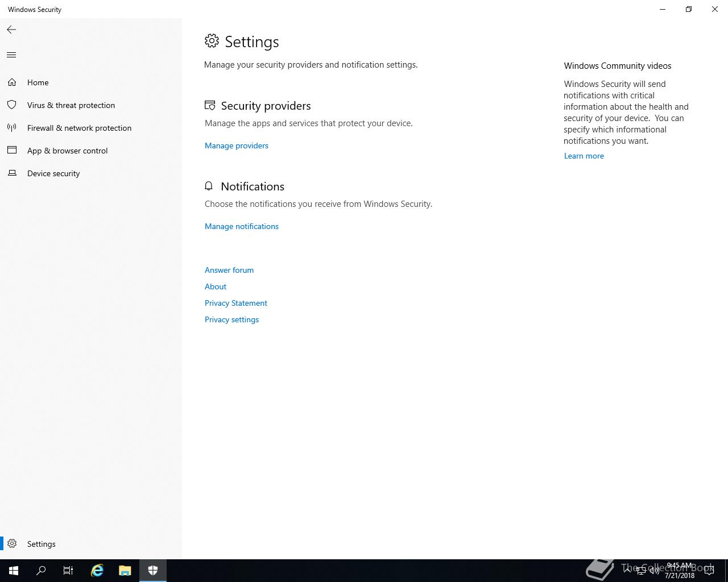Open App & browser control page
Viewport: 728px width, 582px height.
pyautogui.click(x=91, y=151)
